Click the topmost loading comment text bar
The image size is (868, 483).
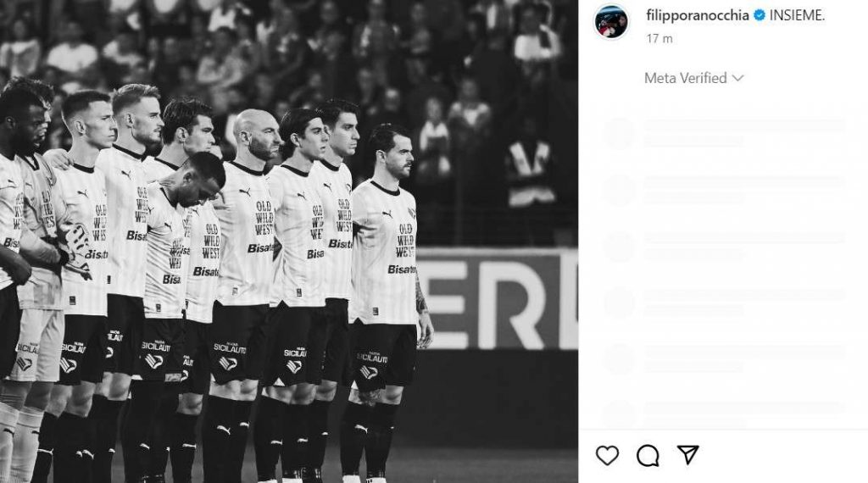[744, 125]
